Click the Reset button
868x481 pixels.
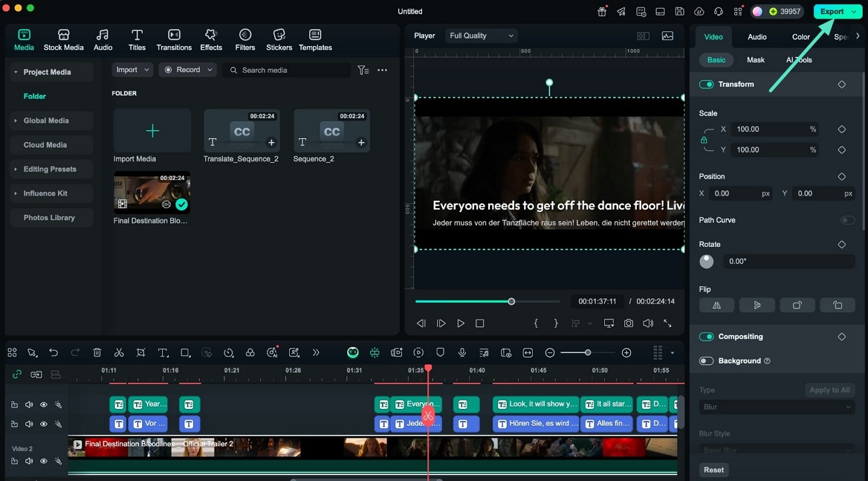click(714, 470)
